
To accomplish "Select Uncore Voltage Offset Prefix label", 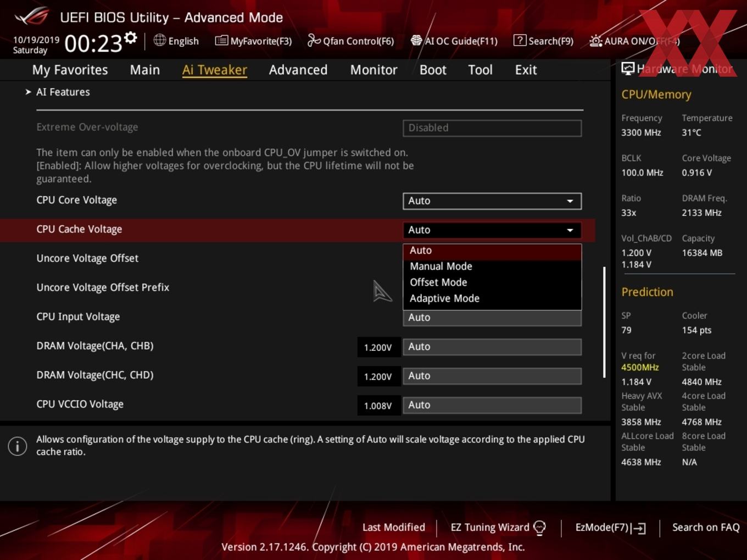I will [103, 288].
